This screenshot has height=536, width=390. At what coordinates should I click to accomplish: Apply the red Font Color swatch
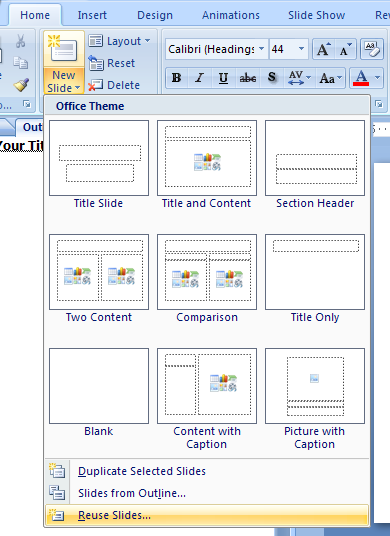361,78
